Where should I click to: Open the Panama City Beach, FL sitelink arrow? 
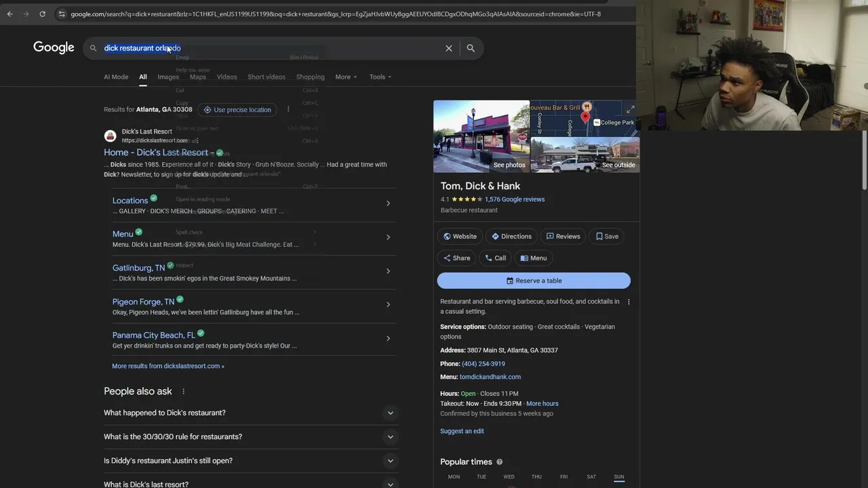pyautogui.click(x=388, y=338)
